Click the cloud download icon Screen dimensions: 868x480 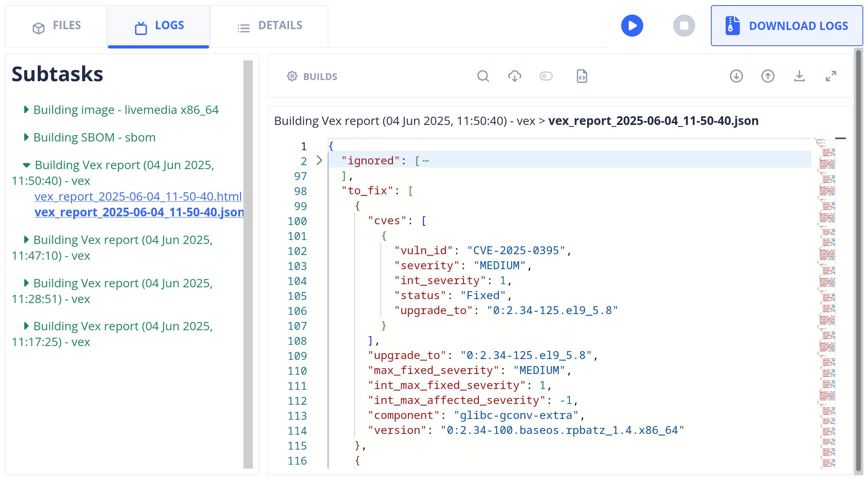(x=515, y=76)
